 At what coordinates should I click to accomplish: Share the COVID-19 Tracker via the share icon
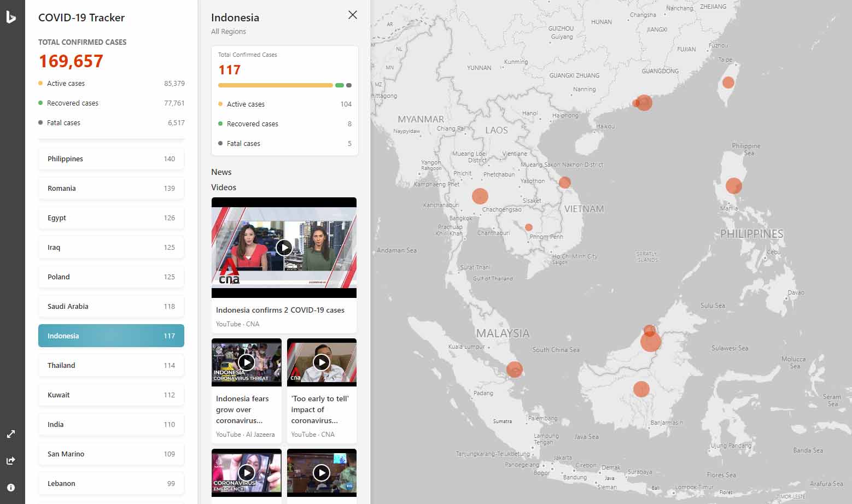click(x=11, y=460)
